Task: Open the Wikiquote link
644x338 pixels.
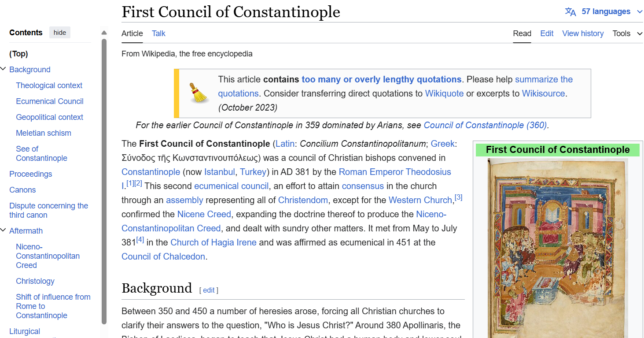Action: (x=444, y=93)
